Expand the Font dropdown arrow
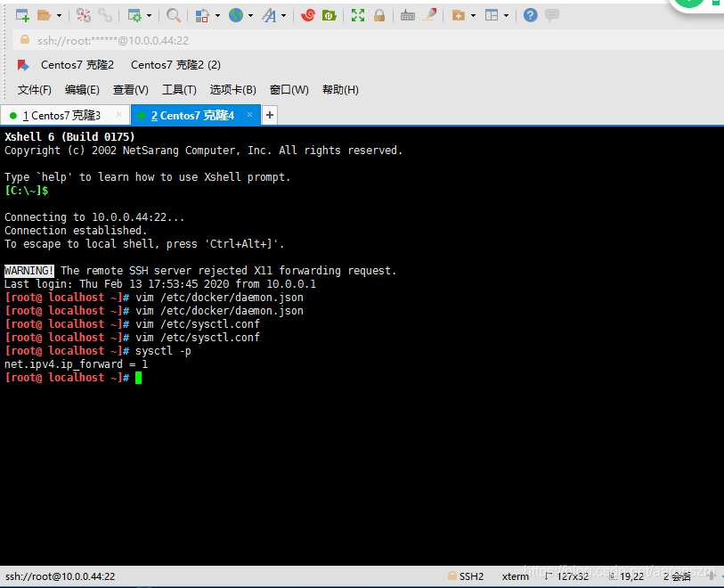The height and width of the screenshot is (588, 724). pyautogui.click(x=283, y=16)
